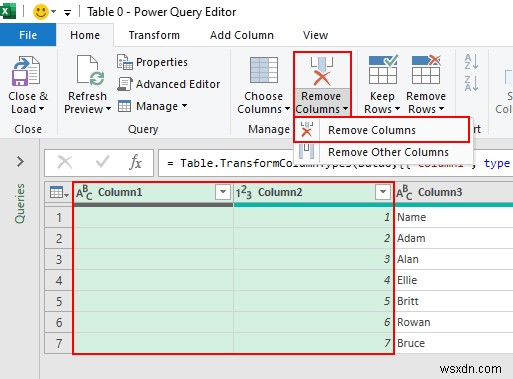Click the cell containing Rowan
This screenshot has width=513, height=379.
click(454, 322)
